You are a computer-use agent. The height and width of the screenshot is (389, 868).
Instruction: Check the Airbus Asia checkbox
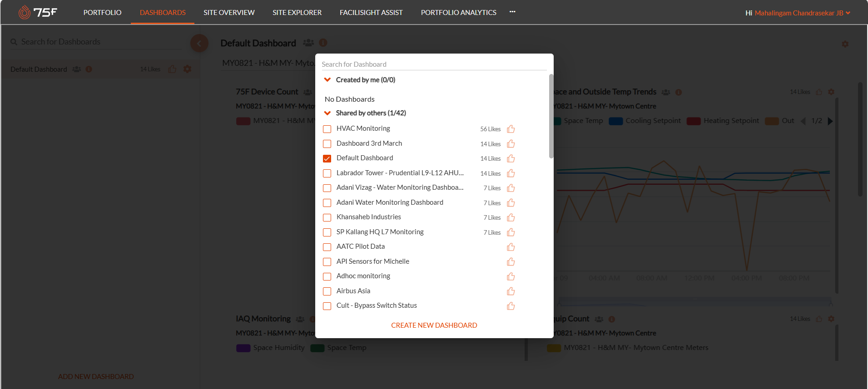[327, 291]
